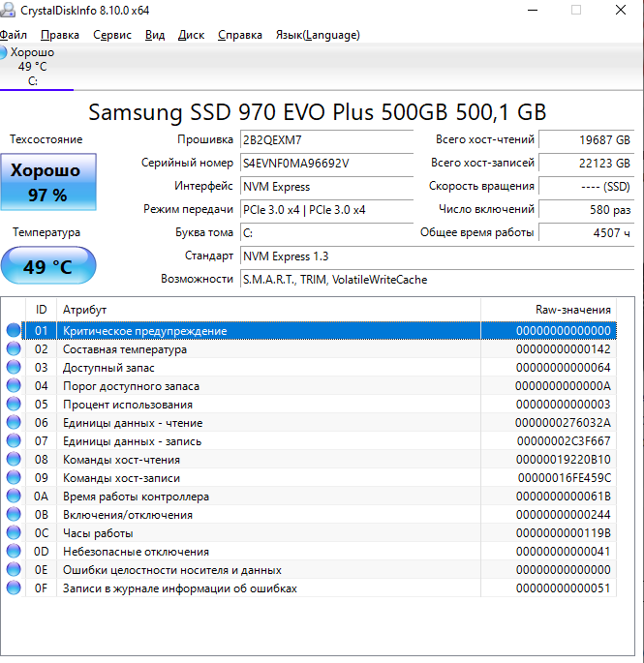
Task: Click the Прошивка firmware value field
Action: pos(325,140)
